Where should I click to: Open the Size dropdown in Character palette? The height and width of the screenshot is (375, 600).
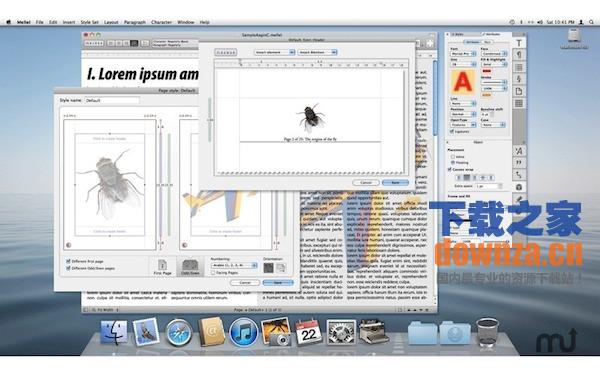point(463,64)
